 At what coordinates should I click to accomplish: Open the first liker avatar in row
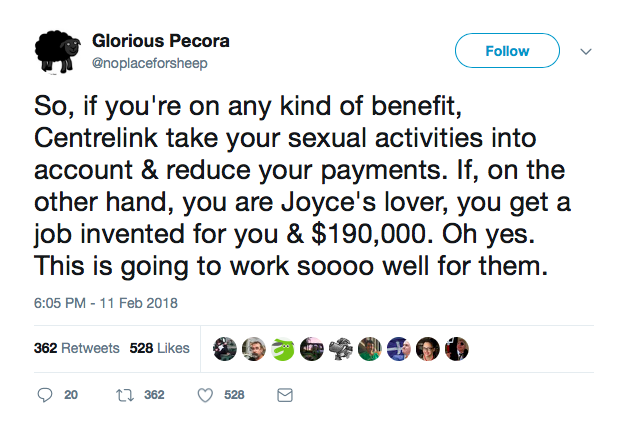click(225, 349)
